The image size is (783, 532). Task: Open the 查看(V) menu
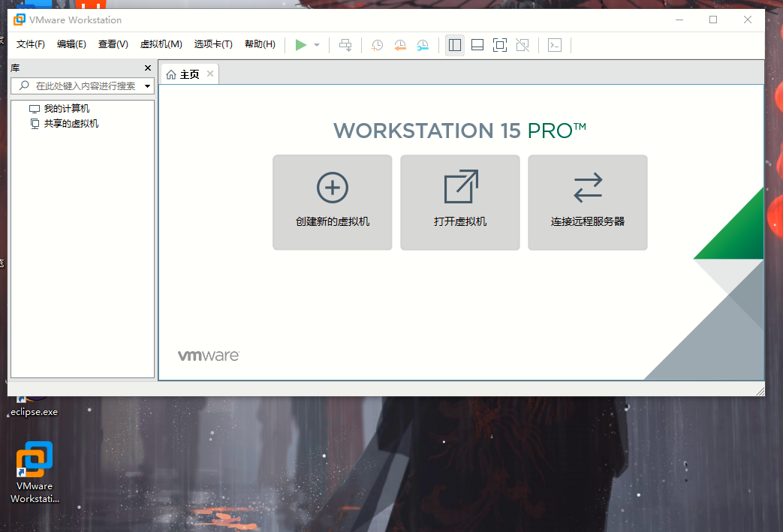[x=113, y=44]
